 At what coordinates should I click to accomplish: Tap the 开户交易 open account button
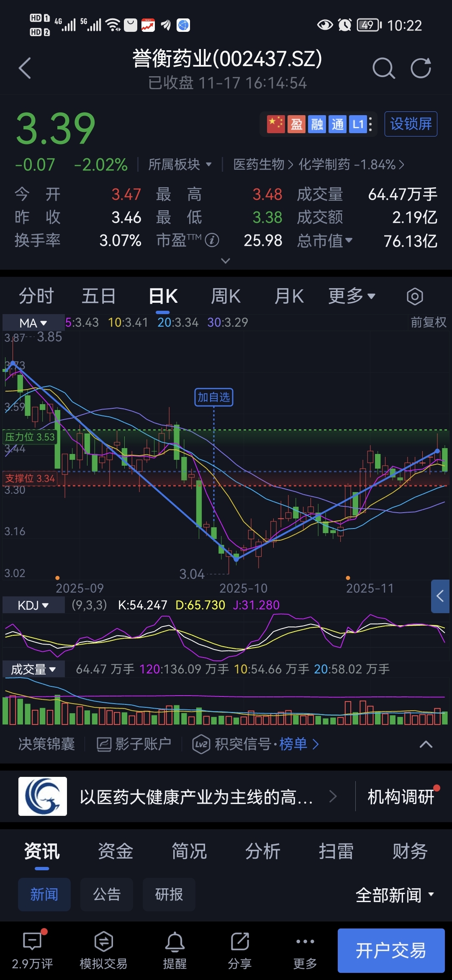391,951
